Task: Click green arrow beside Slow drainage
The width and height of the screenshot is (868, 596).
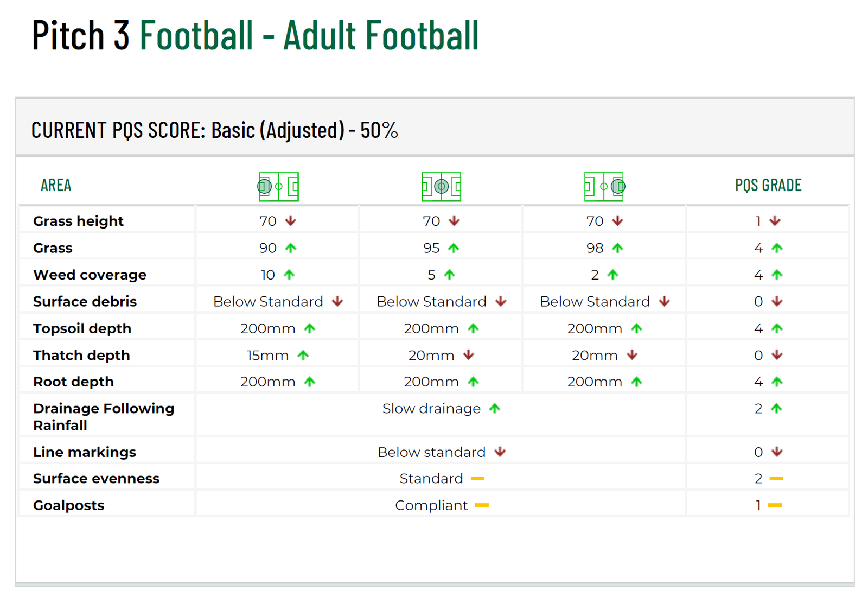Action: click(x=495, y=409)
